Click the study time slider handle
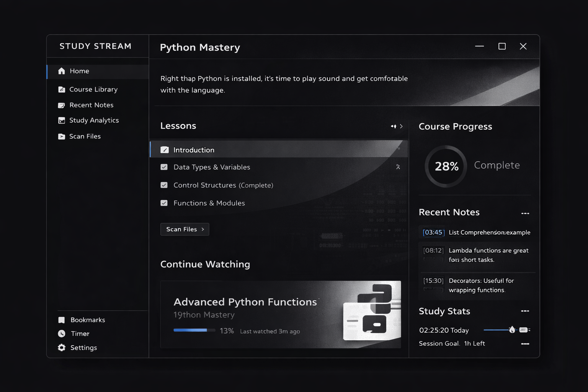 point(512,330)
